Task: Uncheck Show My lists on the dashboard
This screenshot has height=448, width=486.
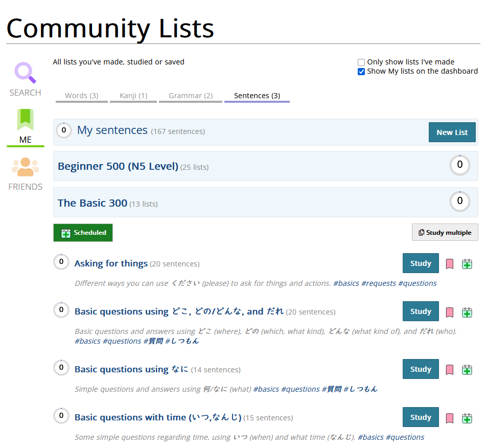Action: [361, 72]
